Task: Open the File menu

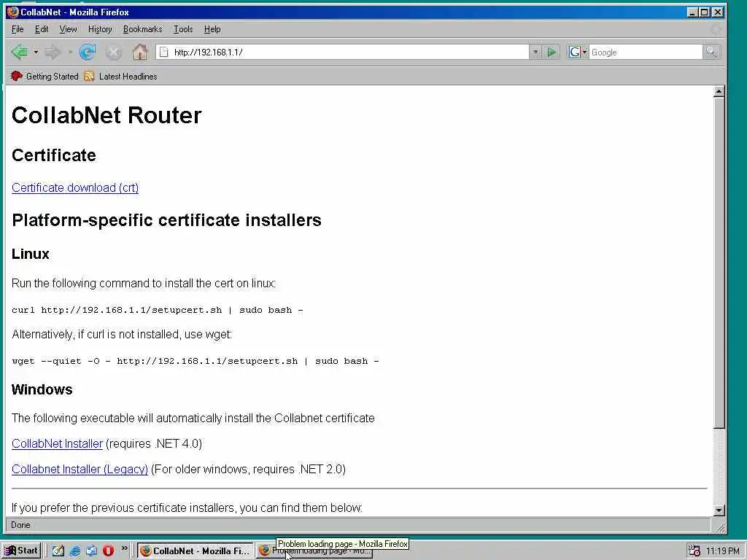Action: (x=18, y=29)
